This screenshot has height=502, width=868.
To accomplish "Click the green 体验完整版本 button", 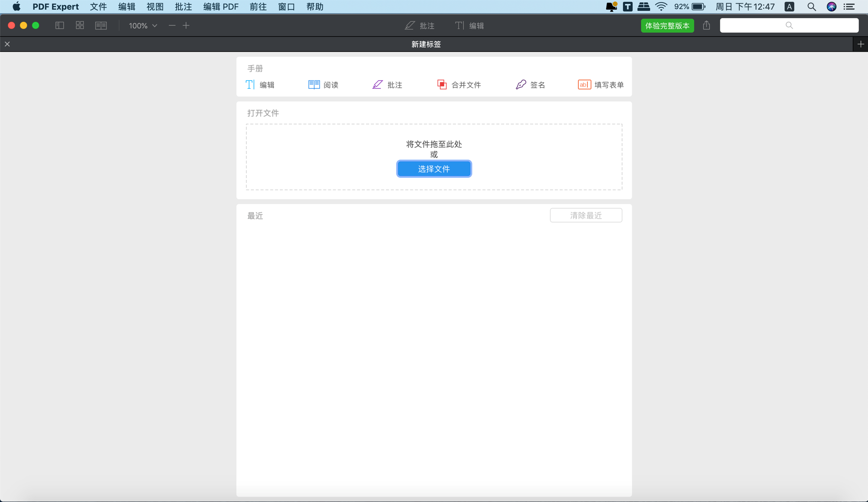I will (667, 26).
